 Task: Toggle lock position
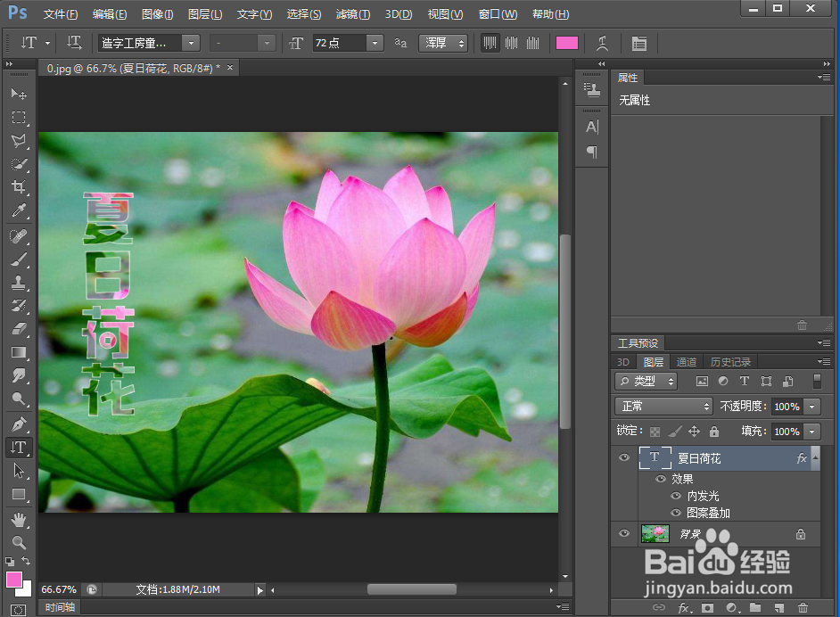click(x=695, y=432)
